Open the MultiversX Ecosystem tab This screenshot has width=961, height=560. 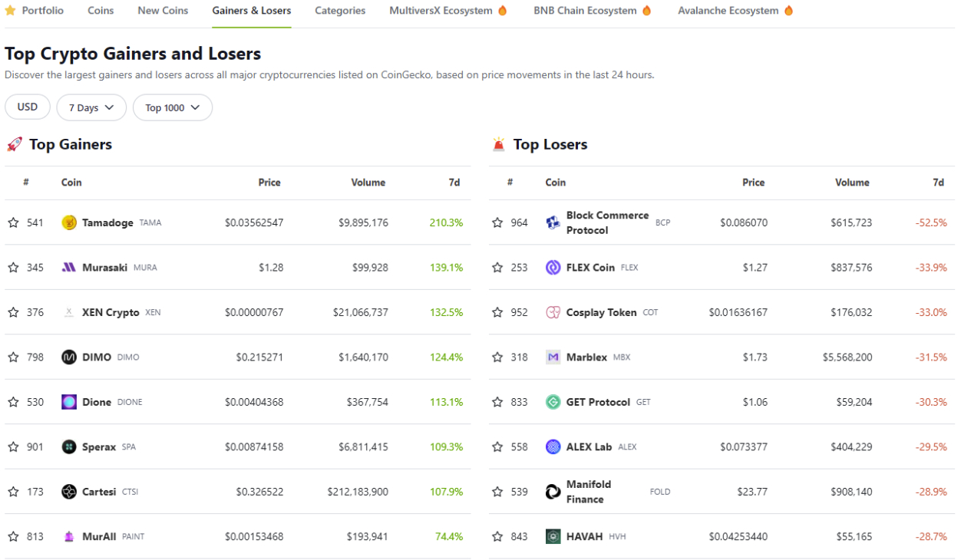(448, 11)
